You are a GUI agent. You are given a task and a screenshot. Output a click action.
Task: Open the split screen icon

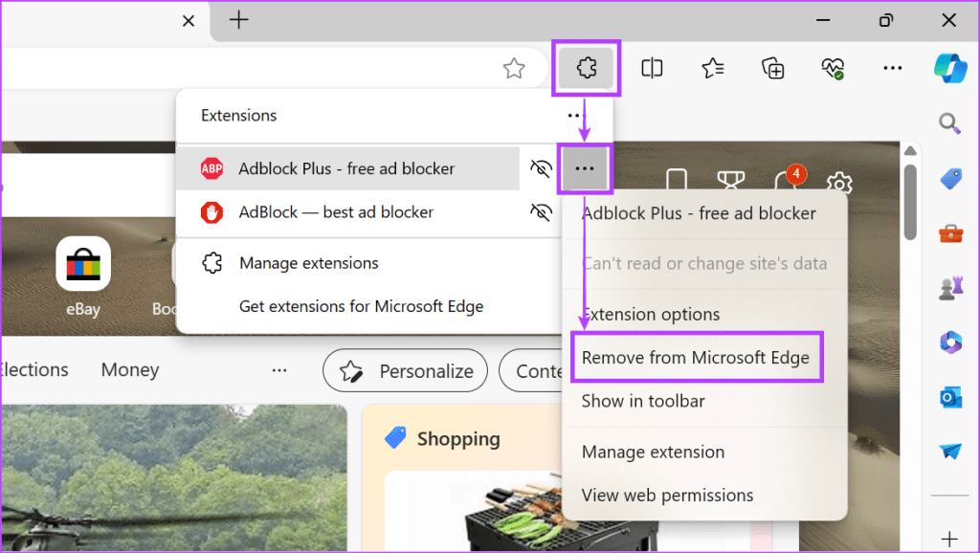tap(652, 68)
